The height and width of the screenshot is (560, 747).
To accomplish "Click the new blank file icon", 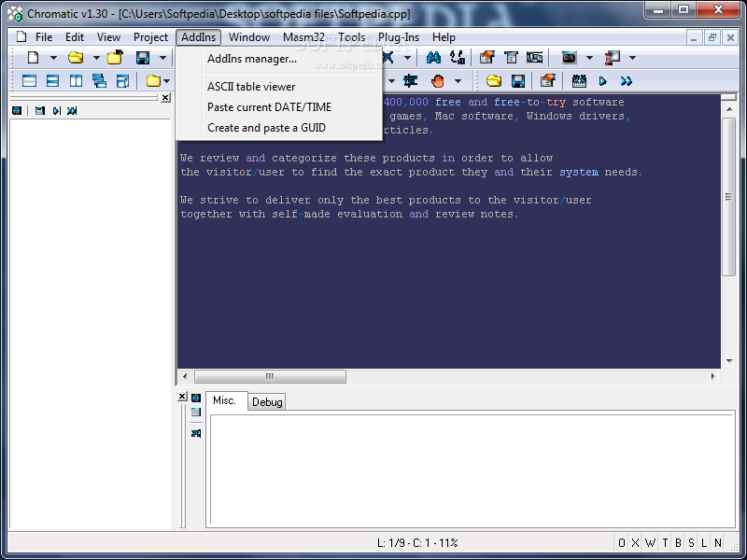I will click(33, 58).
